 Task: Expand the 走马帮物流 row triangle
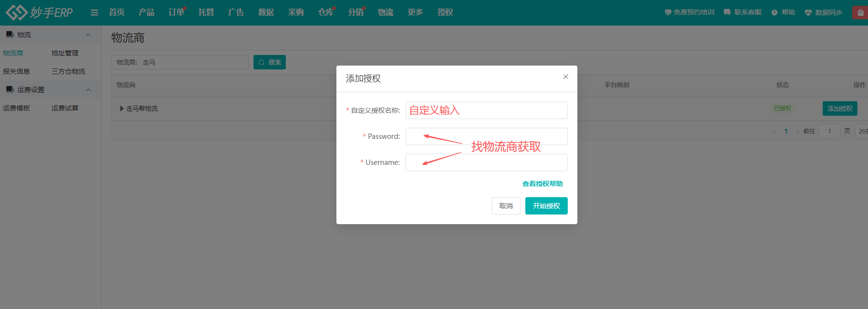122,108
